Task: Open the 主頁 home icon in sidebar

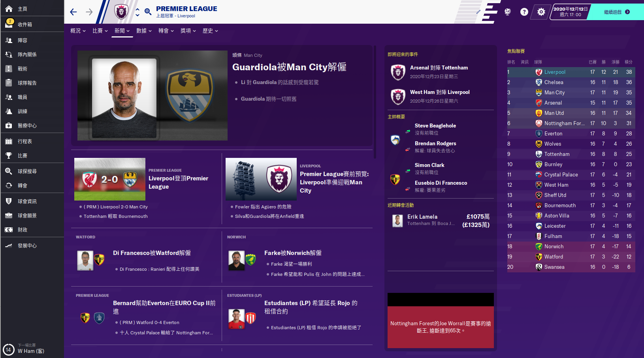Action: click(x=9, y=9)
